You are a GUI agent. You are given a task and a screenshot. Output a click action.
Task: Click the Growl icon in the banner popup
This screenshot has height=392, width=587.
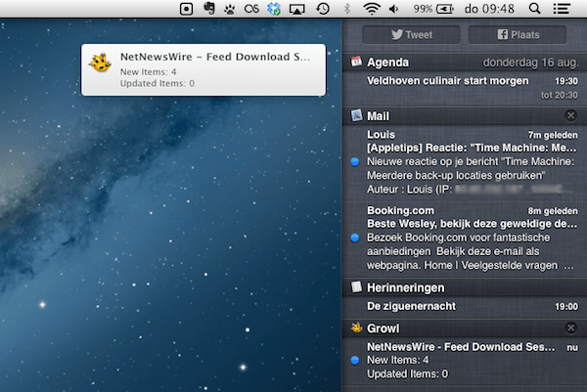click(101, 63)
